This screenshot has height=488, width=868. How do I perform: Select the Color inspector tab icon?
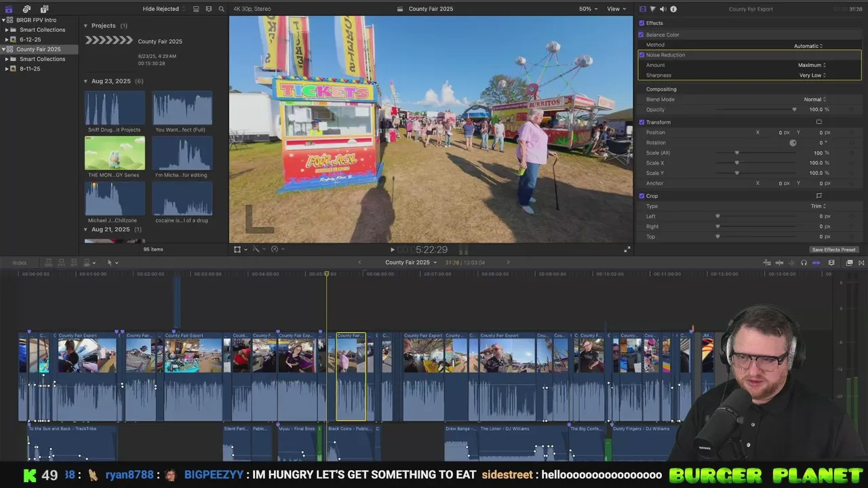pyautogui.click(x=653, y=9)
